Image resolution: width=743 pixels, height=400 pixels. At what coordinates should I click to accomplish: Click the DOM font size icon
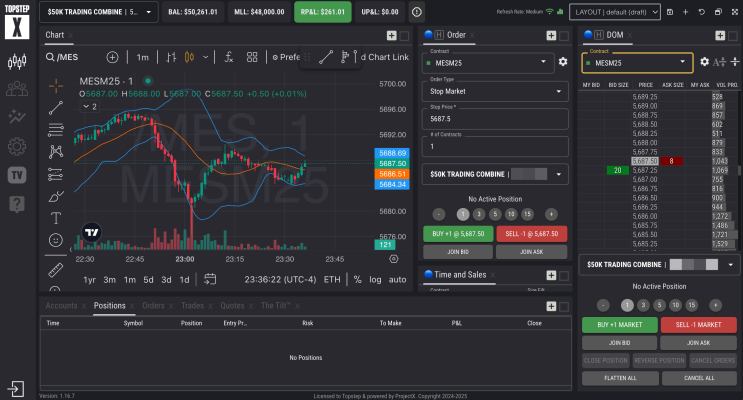[719, 62]
